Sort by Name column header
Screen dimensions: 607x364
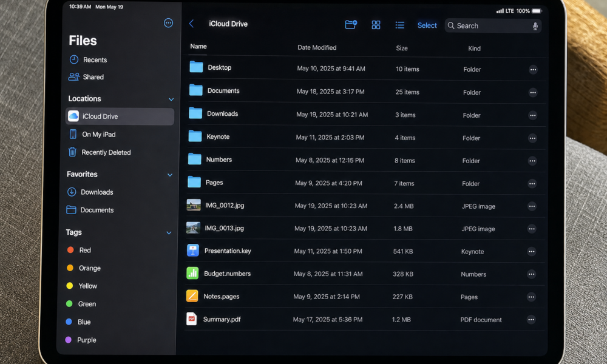click(198, 47)
